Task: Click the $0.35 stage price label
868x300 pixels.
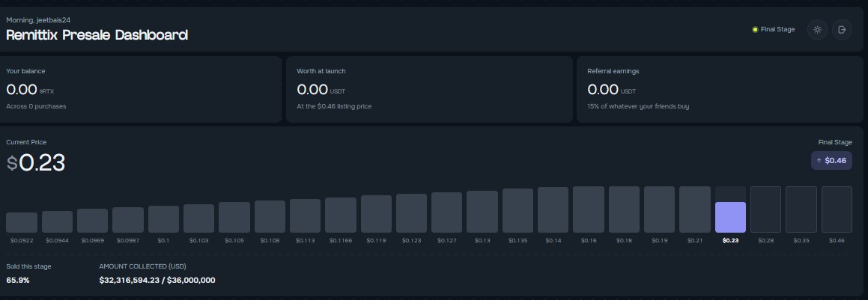Action: point(801,240)
